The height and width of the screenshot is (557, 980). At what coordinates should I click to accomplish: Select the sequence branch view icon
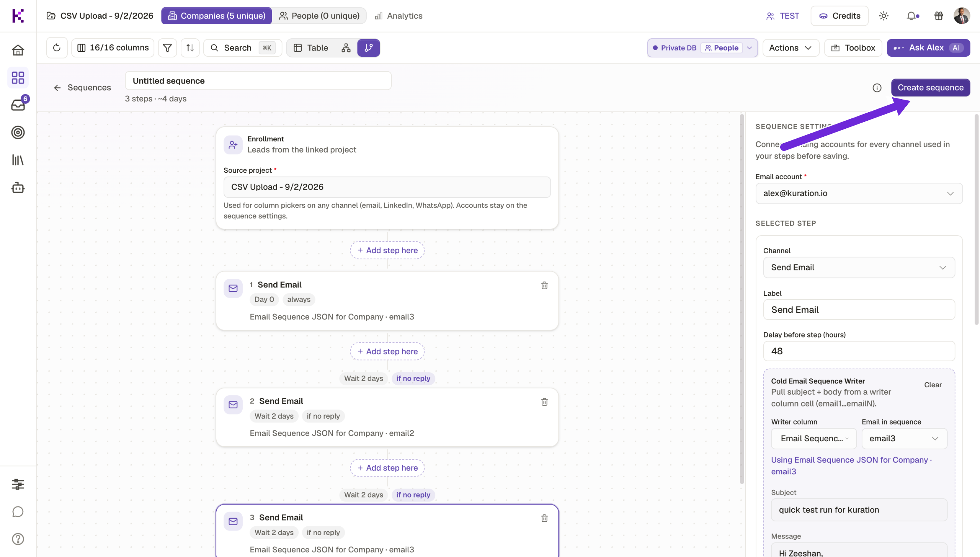pyautogui.click(x=369, y=48)
